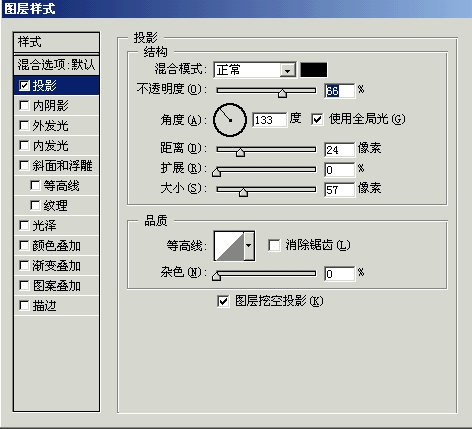Click the 距离 field showing 24

click(340, 150)
